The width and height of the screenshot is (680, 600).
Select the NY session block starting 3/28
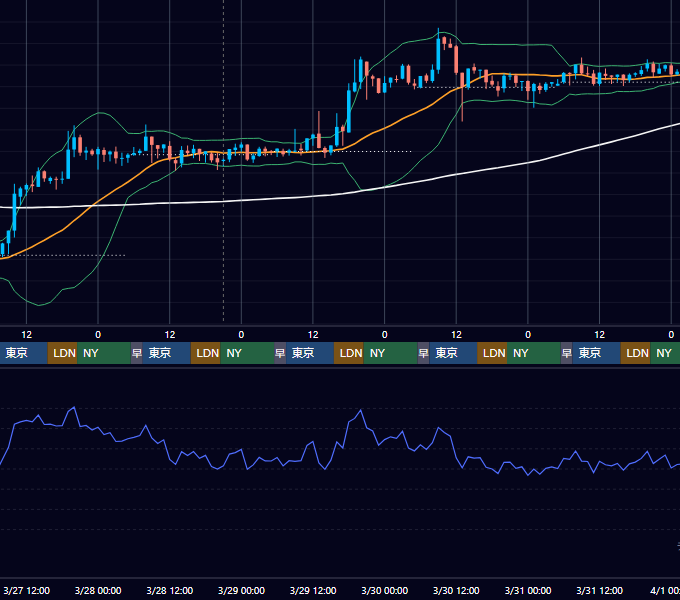click(247, 353)
